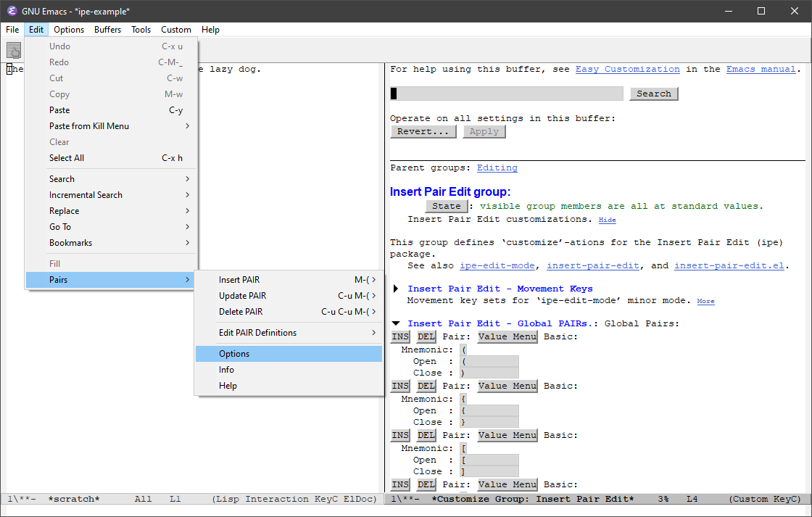812x517 pixels.
Task: Click the Apply button
Action: point(484,131)
